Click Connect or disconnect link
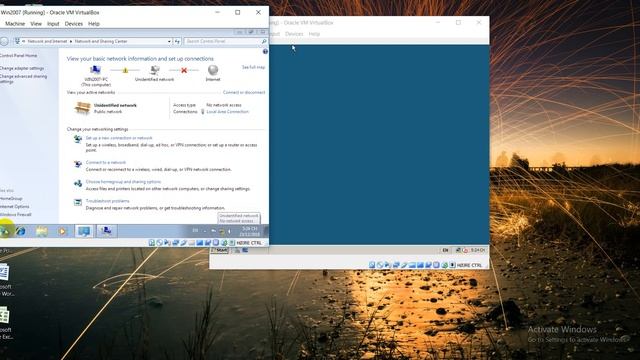Screen dimensions: 640x360 pos(244,92)
